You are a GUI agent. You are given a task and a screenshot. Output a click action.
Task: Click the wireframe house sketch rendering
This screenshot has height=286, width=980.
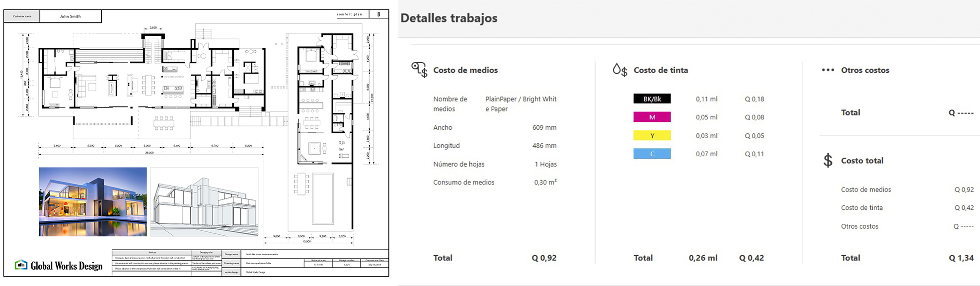[204, 201]
